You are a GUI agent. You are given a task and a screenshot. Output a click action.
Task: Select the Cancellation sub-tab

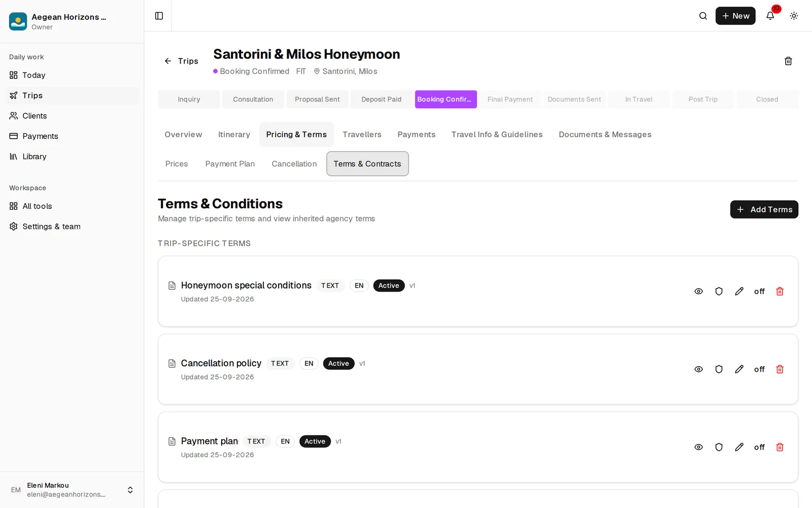point(294,164)
